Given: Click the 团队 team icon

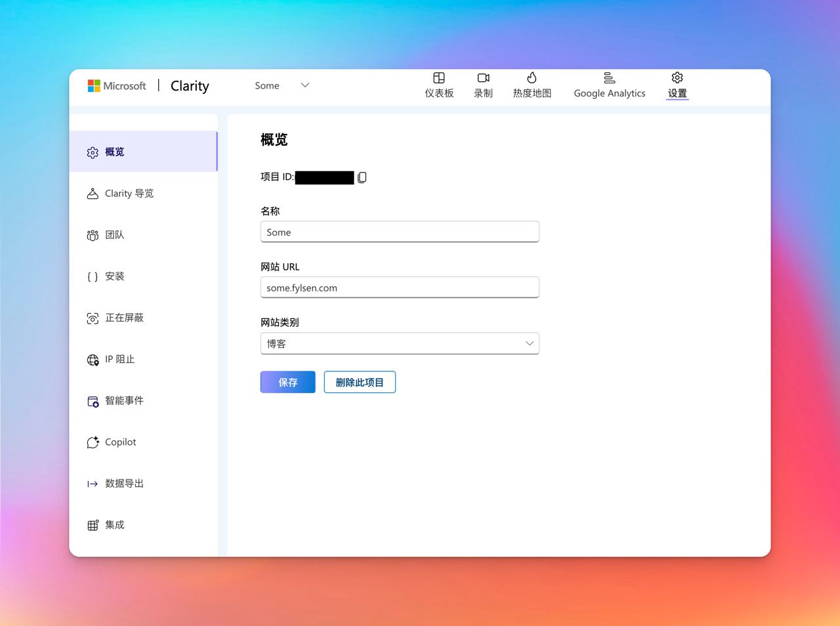Looking at the screenshot, I should pyautogui.click(x=93, y=235).
